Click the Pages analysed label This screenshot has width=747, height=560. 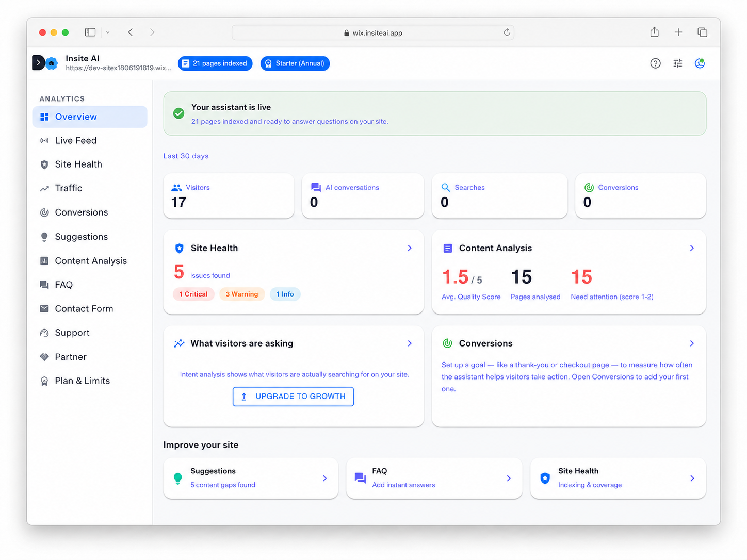(535, 297)
